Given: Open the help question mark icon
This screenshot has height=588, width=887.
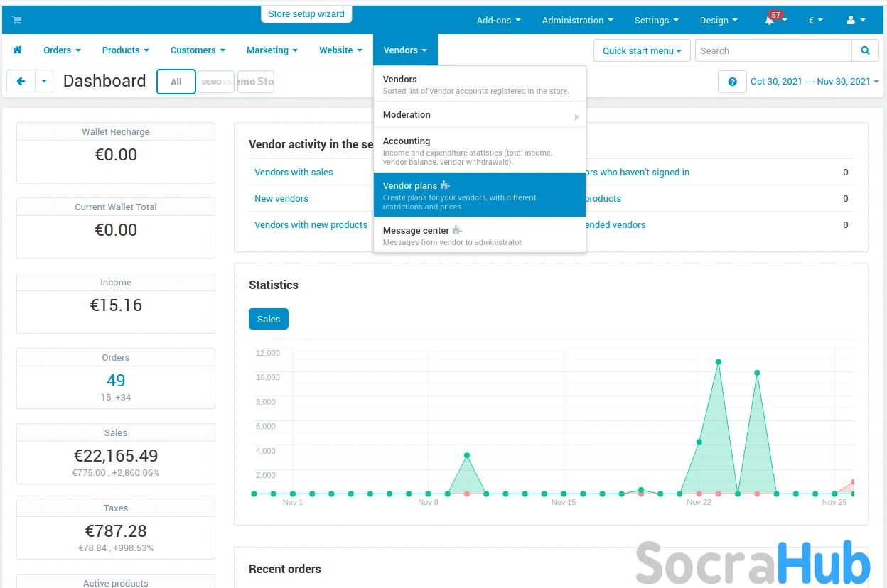Looking at the screenshot, I should tap(732, 82).
